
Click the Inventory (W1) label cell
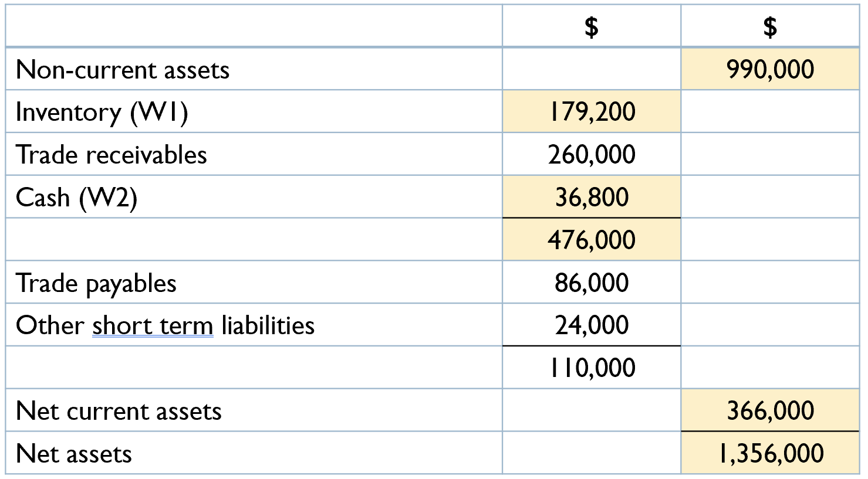[x=102, y=112]
